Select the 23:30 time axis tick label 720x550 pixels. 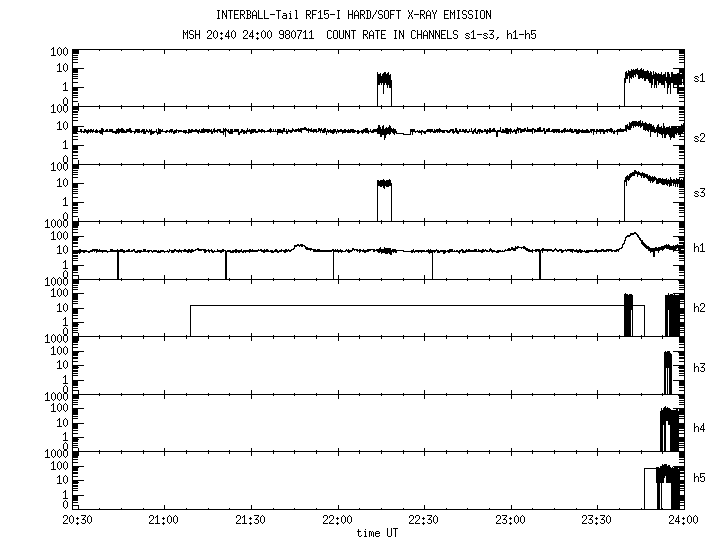tap(597, 520)
